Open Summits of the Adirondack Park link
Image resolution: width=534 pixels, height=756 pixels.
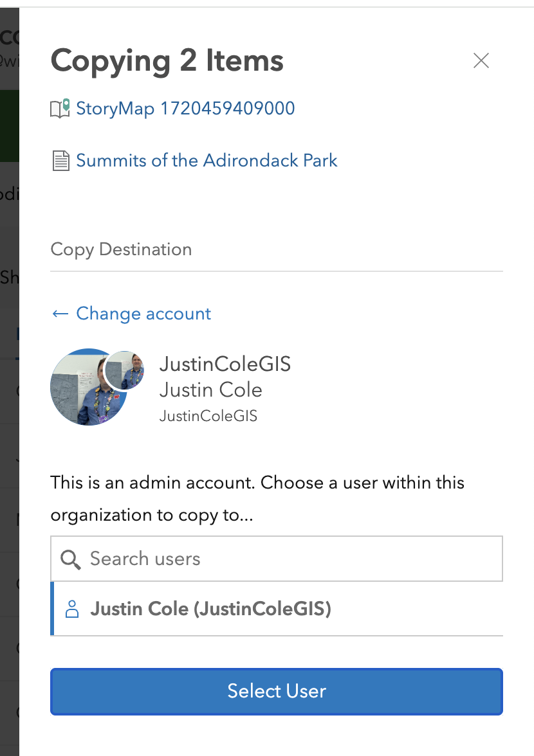(x=207, y=160)
